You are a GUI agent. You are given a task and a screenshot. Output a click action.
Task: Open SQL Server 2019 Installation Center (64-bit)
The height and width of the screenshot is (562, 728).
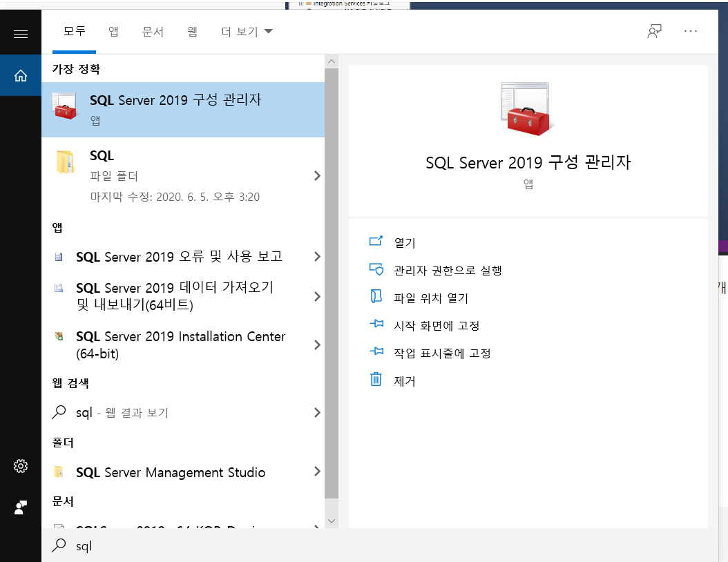tap(183, 345)
